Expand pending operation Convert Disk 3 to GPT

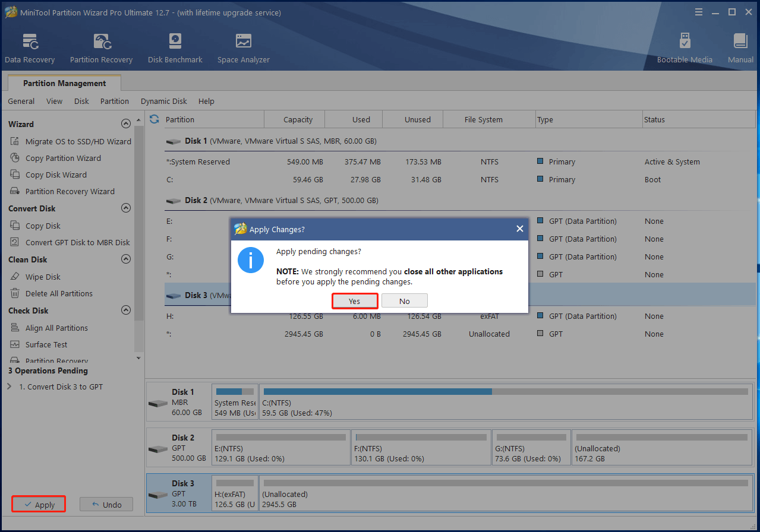coord(9,387)
